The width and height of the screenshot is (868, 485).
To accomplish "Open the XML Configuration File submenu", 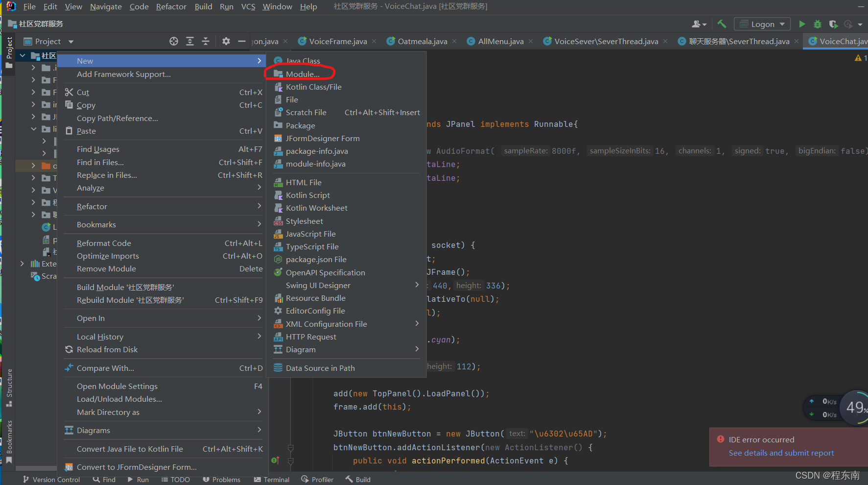I will point(346,324).
